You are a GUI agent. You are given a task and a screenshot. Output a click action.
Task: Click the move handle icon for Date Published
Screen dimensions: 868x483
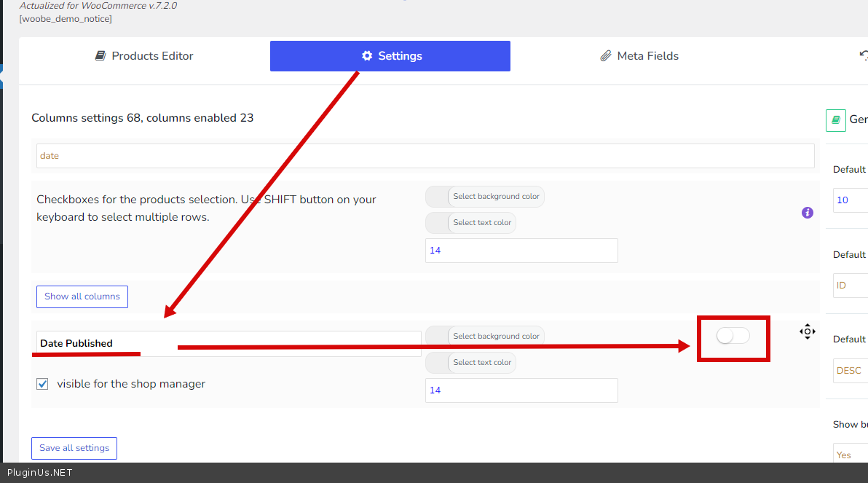(x=807, y=332)
